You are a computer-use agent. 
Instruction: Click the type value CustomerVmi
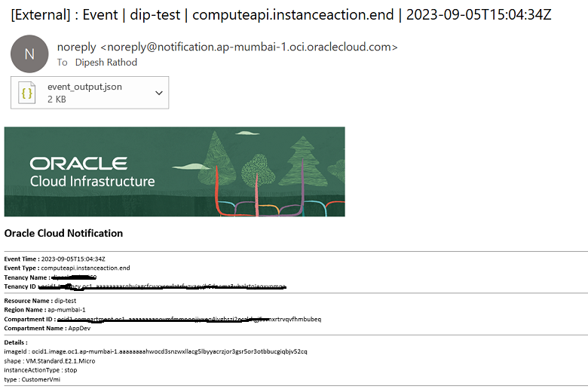click(41, 379)
